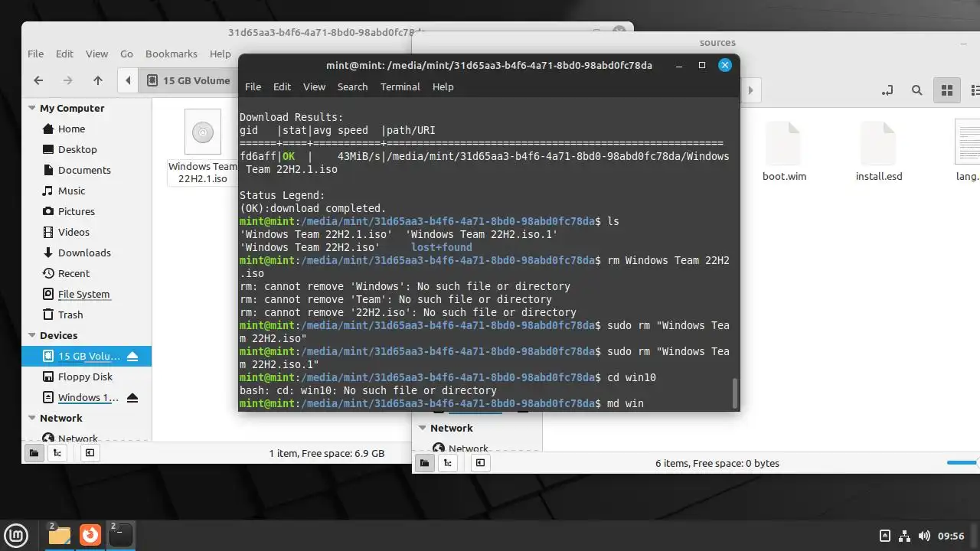Collapse the Devices section
Image resolution: width=980 pixels, height=551 pixels.
click(32, 335)
